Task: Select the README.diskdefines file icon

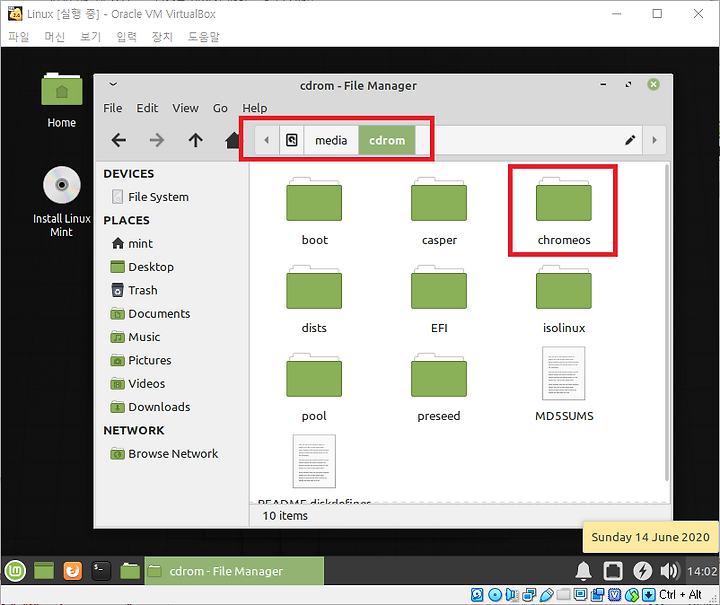Action: click(x=315, y=461)
